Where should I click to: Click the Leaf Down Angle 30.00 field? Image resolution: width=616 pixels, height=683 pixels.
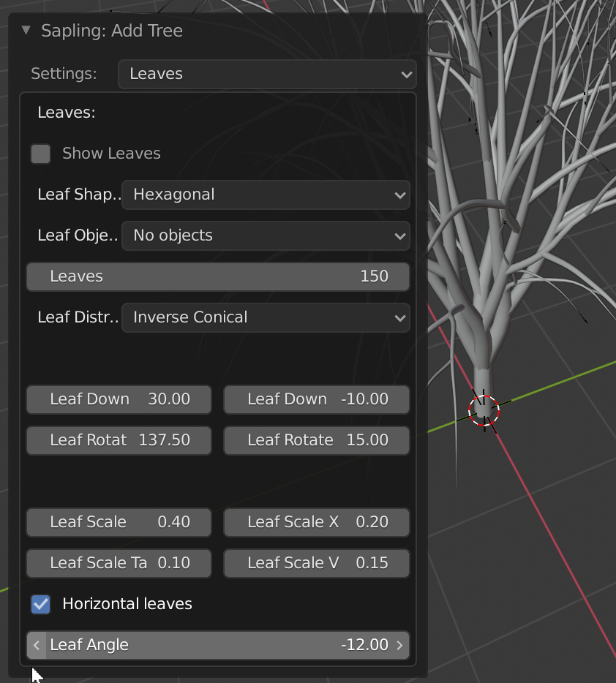click(x=119, y=399)
